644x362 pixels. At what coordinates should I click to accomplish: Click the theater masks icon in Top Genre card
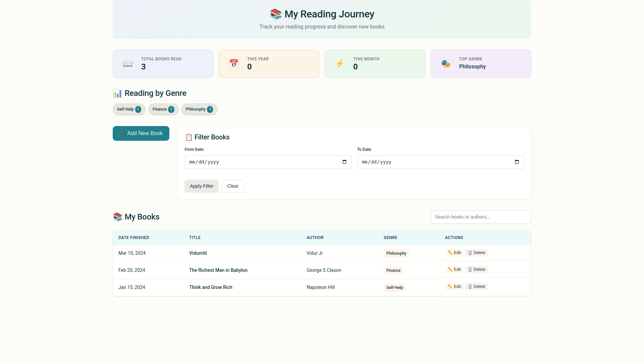(x=446, y=64)
